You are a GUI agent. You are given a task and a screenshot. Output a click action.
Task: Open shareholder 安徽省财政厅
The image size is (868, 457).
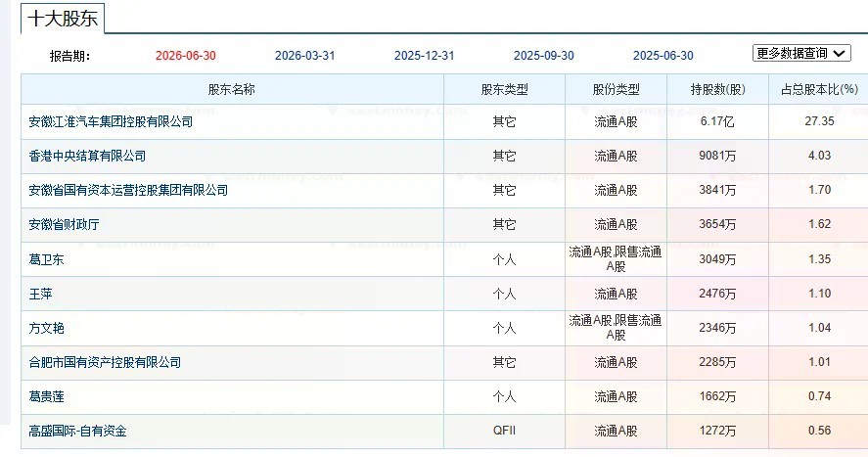tap(65, 225)
